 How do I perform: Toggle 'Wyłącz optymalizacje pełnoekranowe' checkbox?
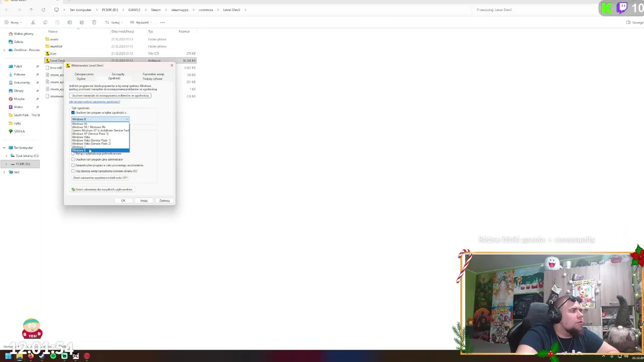(73, 153)
